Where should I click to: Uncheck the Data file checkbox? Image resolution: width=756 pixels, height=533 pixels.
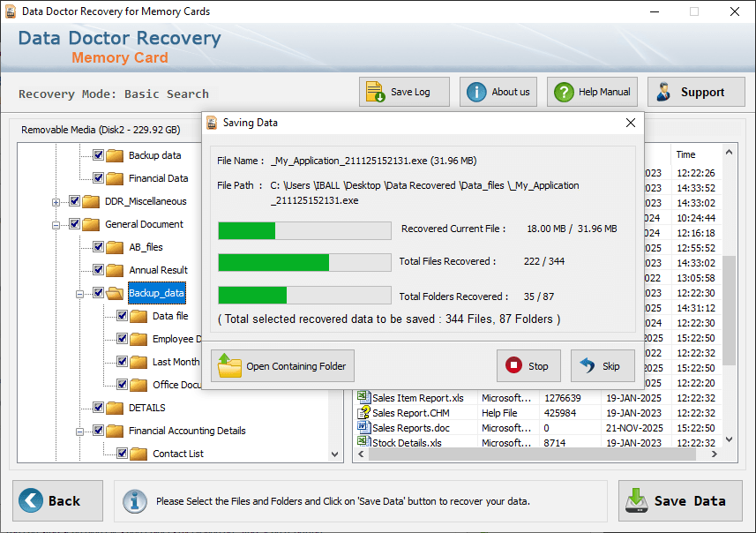(122, 316)
